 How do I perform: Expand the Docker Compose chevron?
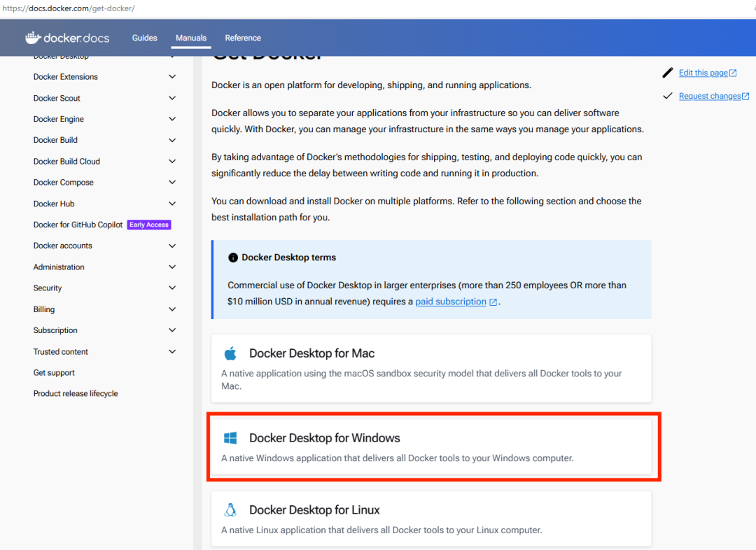coord(172,182)
